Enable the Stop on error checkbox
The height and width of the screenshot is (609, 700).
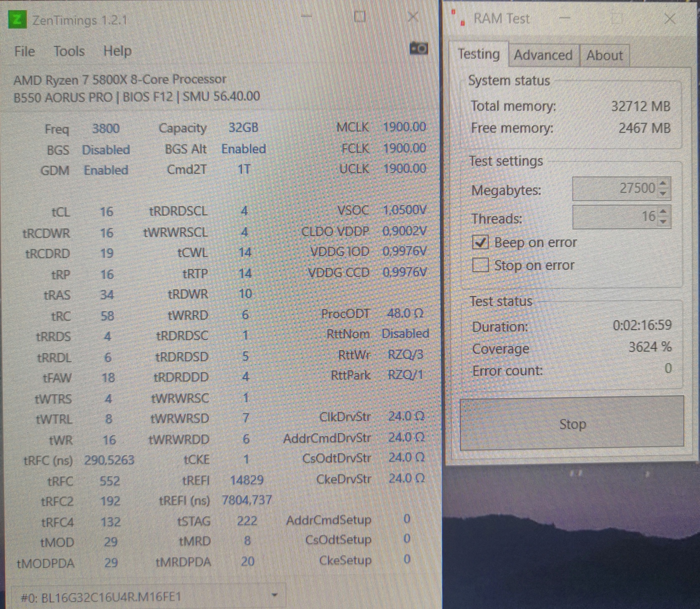[480, 265]
